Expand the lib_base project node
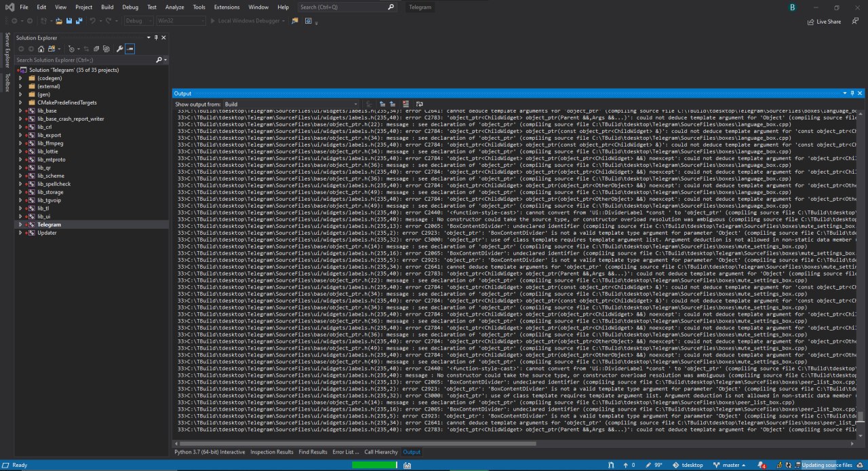This screenshot has height=471, width=868. click(21, 111)
